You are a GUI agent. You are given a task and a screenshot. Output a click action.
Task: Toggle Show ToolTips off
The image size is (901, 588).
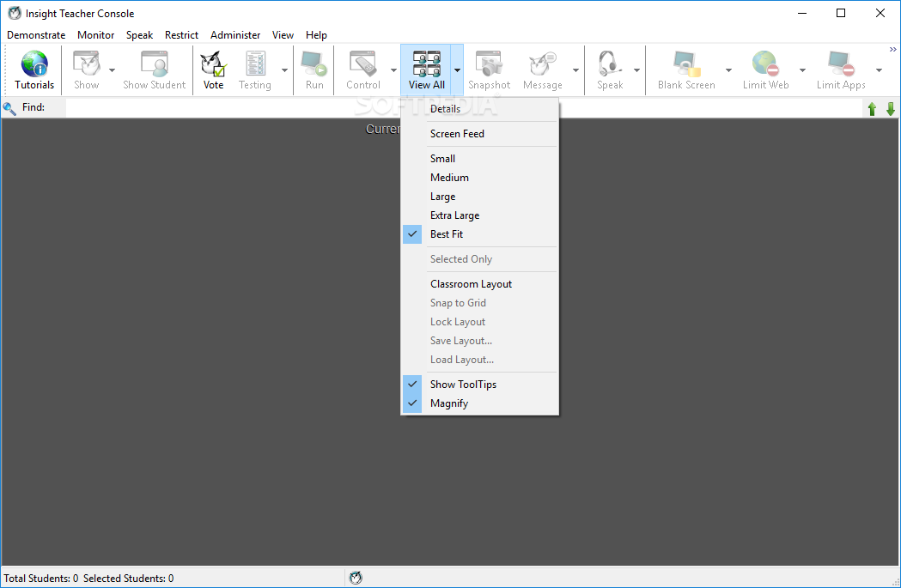click(x=480, y=385)
